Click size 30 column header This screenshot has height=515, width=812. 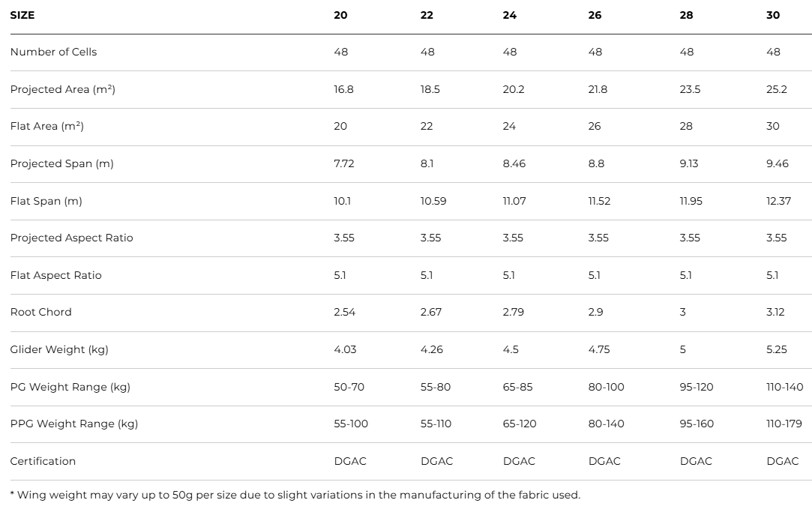(x=773, y=15)
